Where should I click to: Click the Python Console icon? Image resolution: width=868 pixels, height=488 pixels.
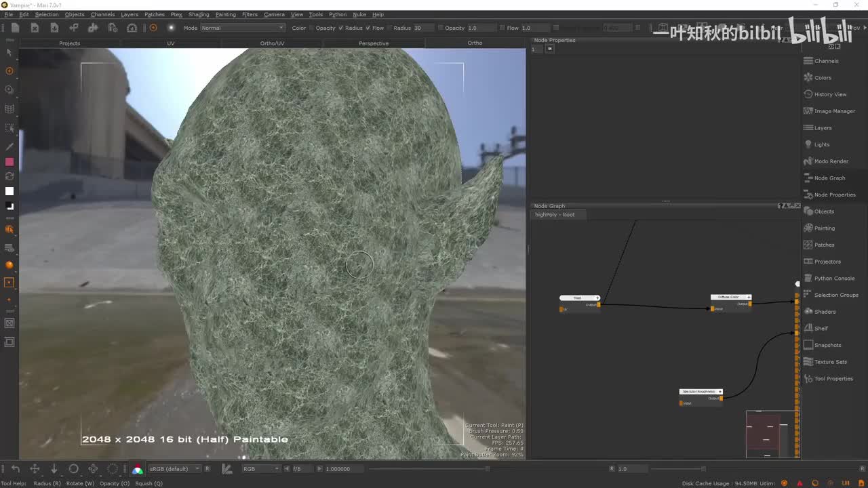(x=808, y=278)
